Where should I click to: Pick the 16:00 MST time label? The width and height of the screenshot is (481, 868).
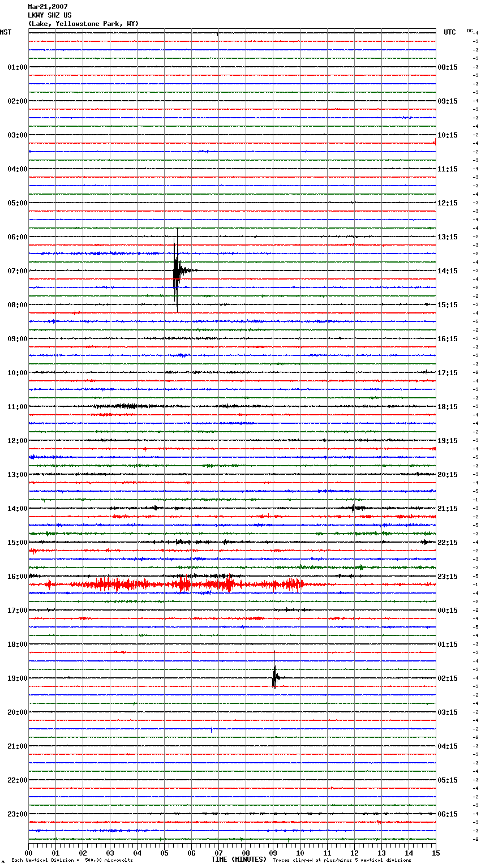[x=18, y=577]
